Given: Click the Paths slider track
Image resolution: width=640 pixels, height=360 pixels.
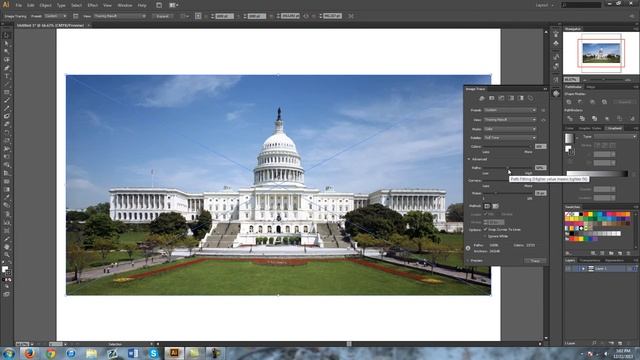Looking at the screenshot, I should (x=507, y=168).
